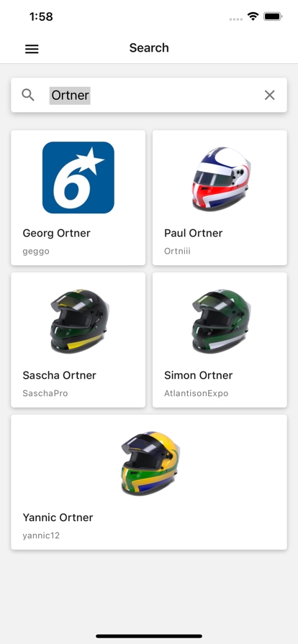Tap Paul Ortner's red white blue helmet

point(220,179)
